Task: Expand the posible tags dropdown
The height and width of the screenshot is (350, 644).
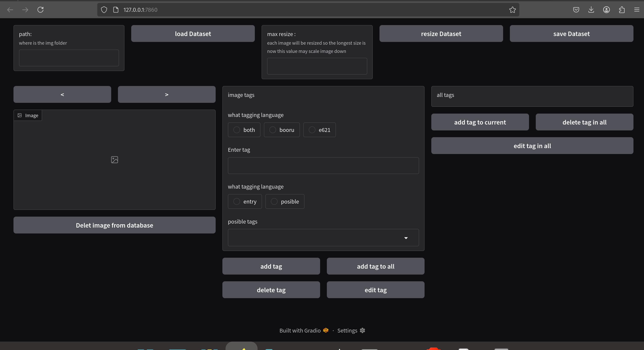Action: click(406, 238)
